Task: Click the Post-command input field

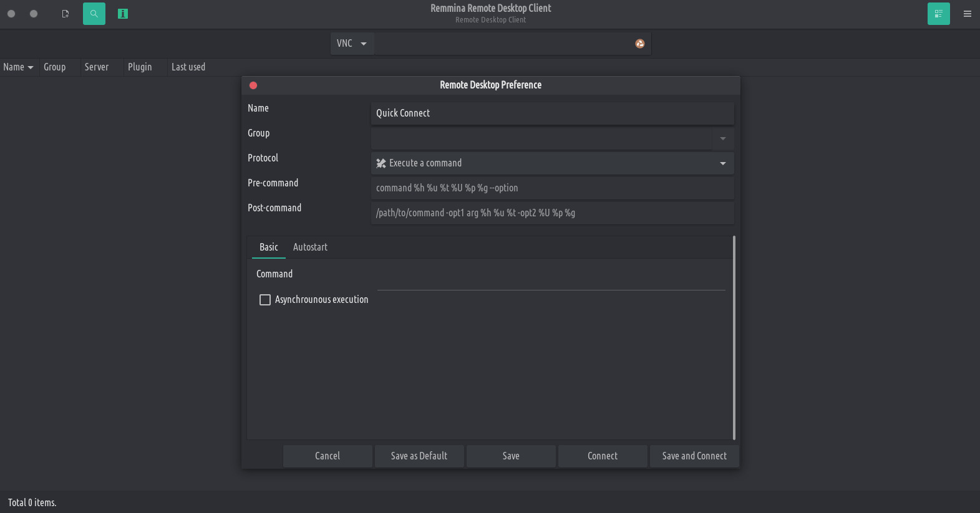Action: point(552,213)
